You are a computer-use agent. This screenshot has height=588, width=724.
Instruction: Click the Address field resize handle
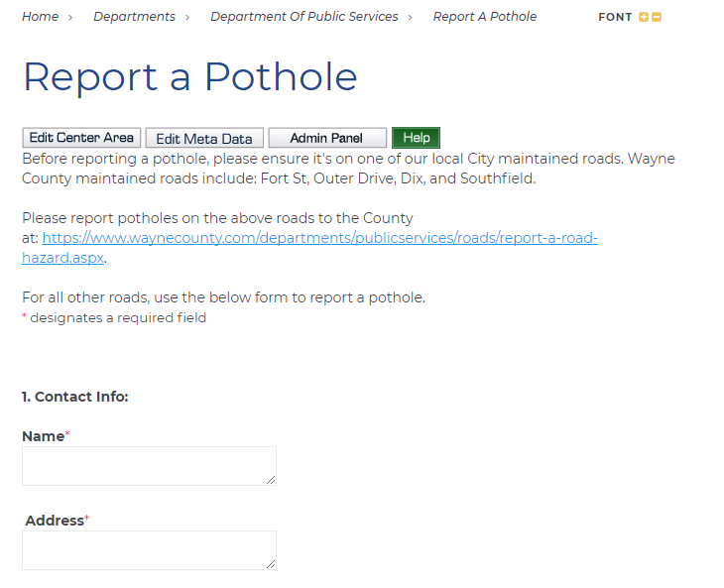[270, 563]
